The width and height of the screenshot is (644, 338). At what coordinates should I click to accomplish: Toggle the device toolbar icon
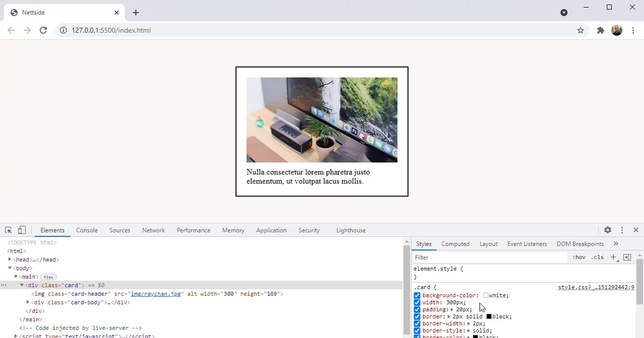pyautogui.click(x=22, y=230)
